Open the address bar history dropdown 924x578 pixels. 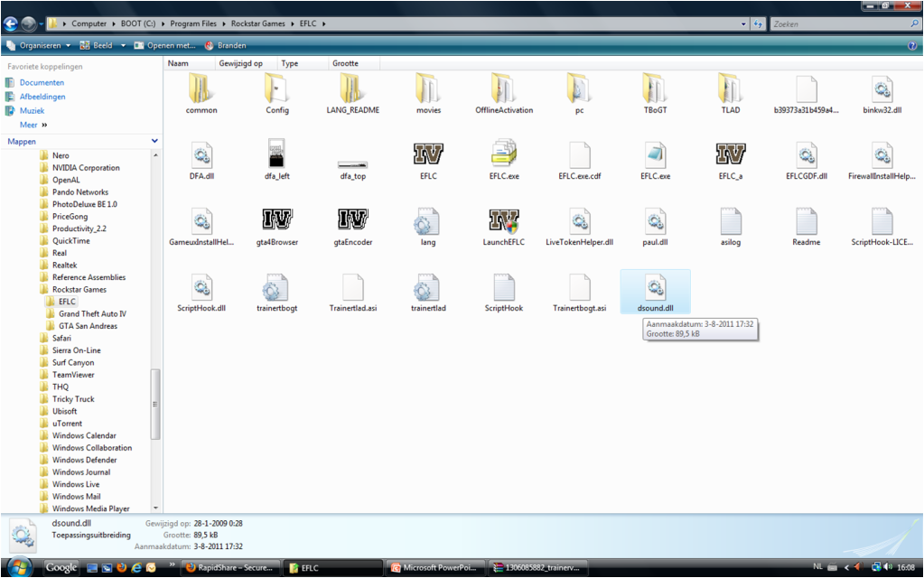coord(743,24)
